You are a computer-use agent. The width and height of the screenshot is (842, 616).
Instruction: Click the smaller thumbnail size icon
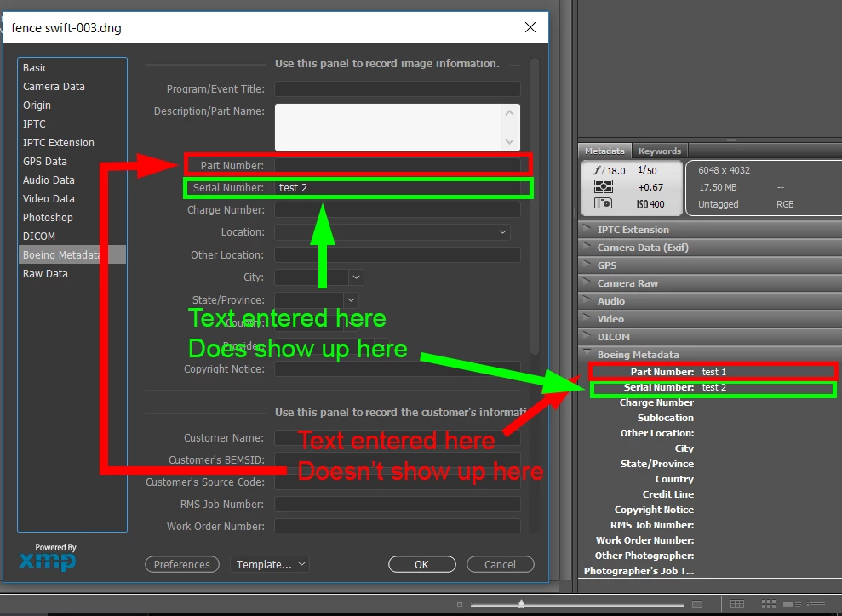pyautogui.click(x=460, y=604)
